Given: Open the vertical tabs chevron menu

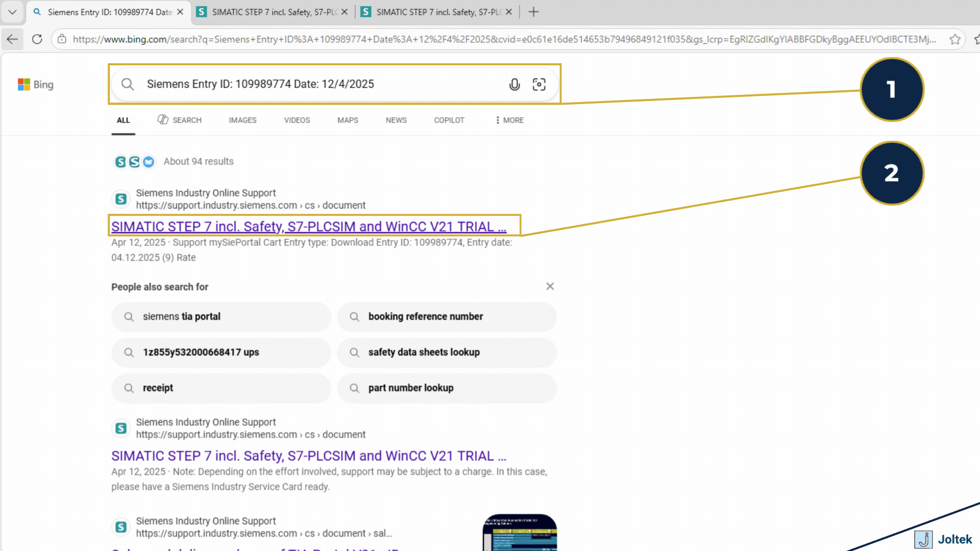Looking at the screenshot, I should pos(12,12).
